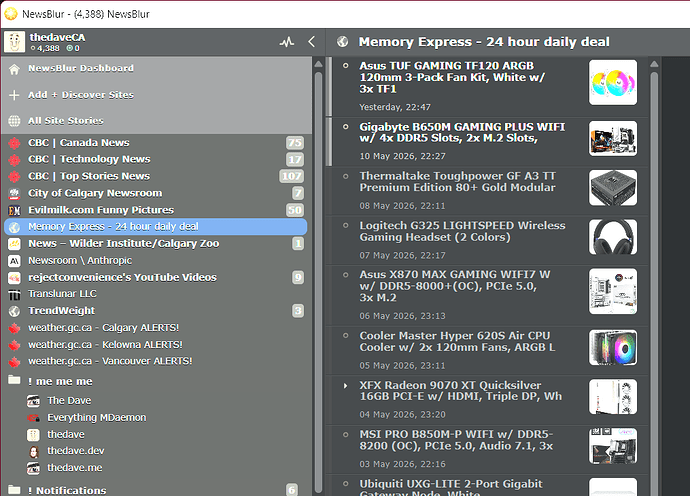
Task: Click the Thermaltake power supply thumbnail
Action: (613, 188)
